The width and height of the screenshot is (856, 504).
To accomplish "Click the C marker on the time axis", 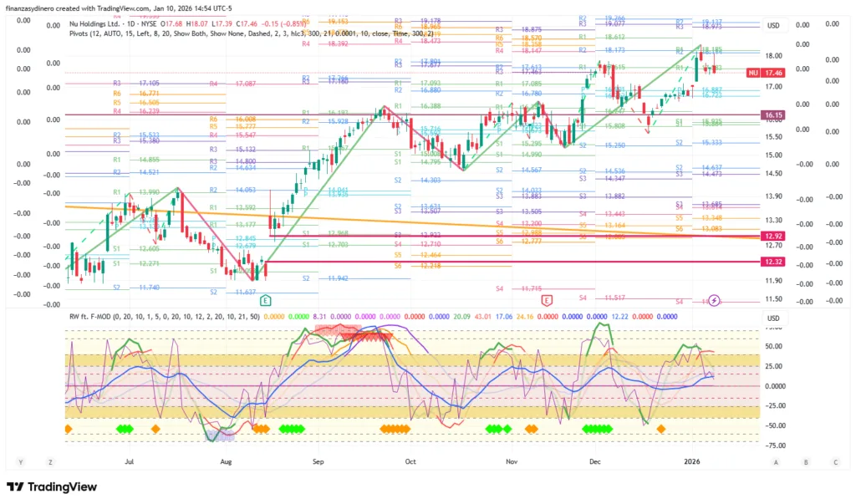I will pos(835,461).
